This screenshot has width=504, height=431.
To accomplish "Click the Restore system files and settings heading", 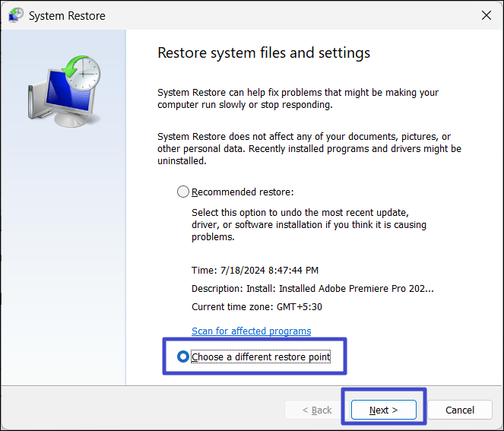I will tap(264, 52).
